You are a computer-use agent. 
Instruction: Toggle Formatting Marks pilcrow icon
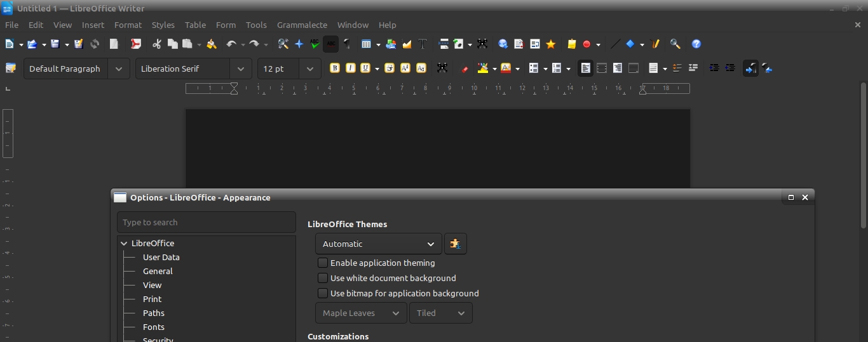(x=347, y=44)
